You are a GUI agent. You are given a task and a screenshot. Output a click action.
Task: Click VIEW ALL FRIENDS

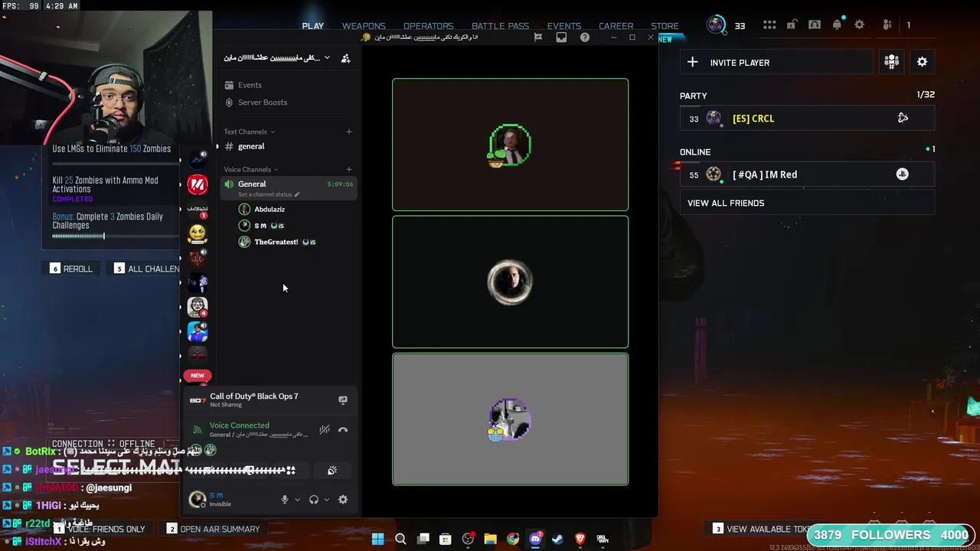[x=807, y=203]
